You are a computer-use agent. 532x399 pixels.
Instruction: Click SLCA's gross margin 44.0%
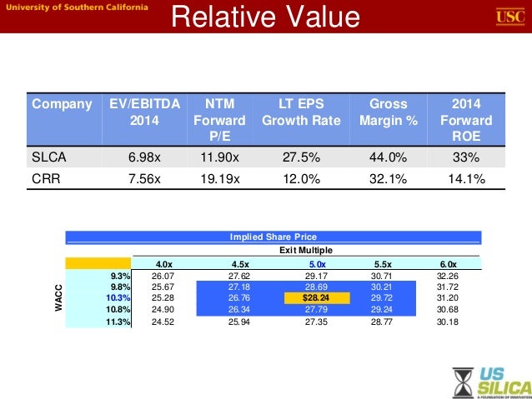388,157
